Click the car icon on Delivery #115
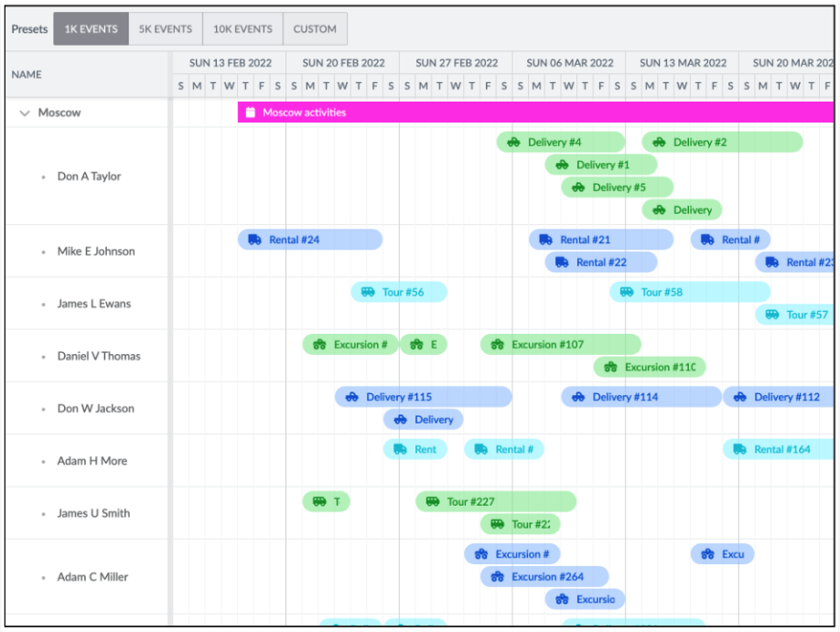Viewport: 840px width, 632px height. pyautogui.click(x=351, y=397)
